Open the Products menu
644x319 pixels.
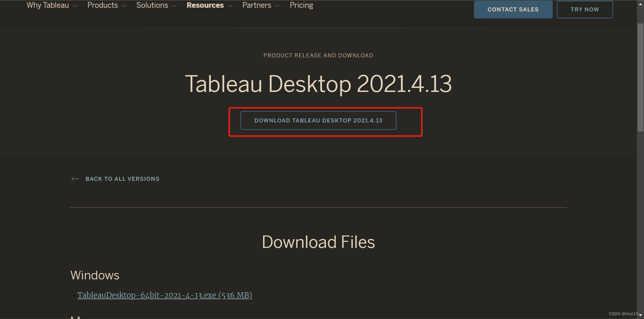click(x=103, y=5)
